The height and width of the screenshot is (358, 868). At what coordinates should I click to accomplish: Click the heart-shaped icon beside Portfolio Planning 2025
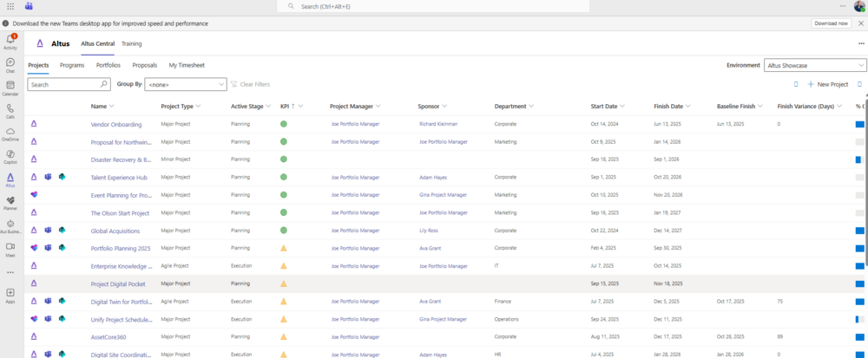coord(34,248)
